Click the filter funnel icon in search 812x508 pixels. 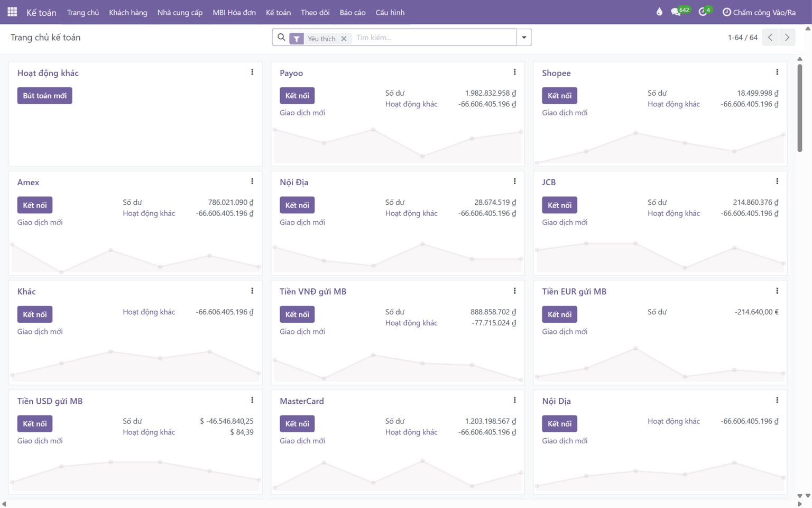297,39
